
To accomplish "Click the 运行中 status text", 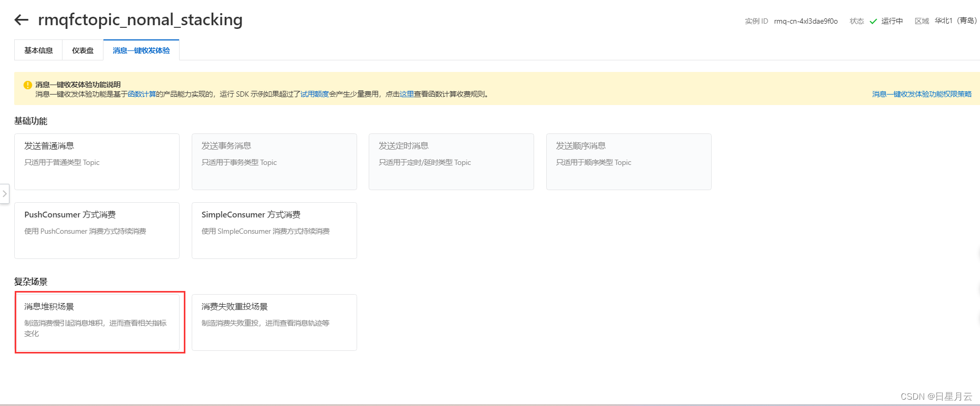I will tap(892, 21).
